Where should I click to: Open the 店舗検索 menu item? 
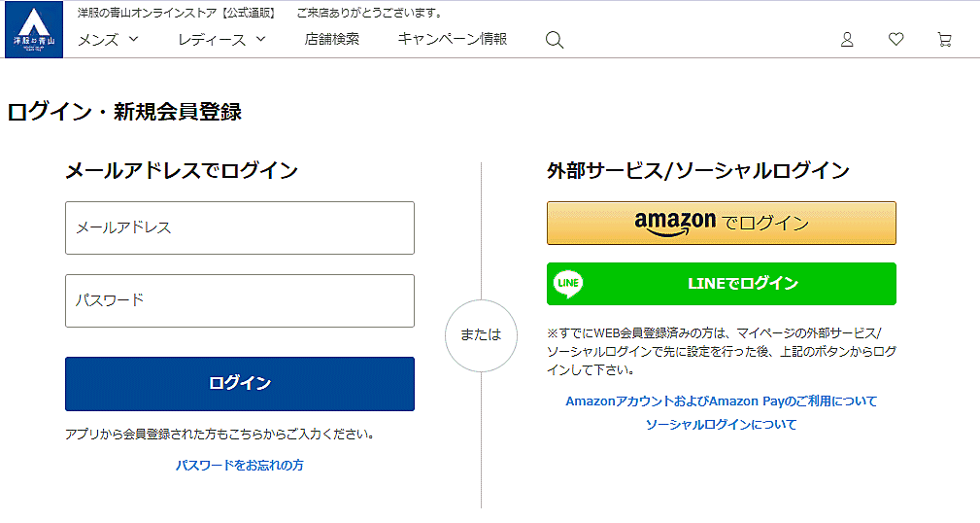331,40
